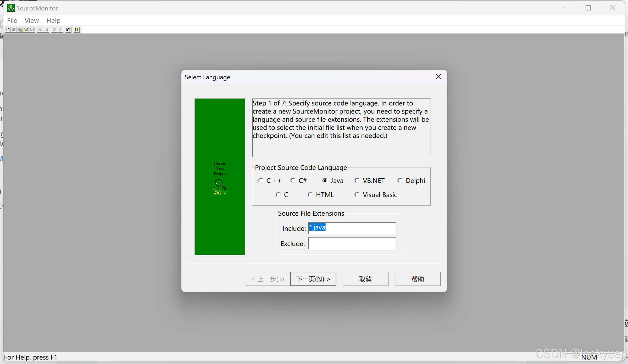
Task: Click the Exit door toolbar icon
Action: click(x=76, y=30)
